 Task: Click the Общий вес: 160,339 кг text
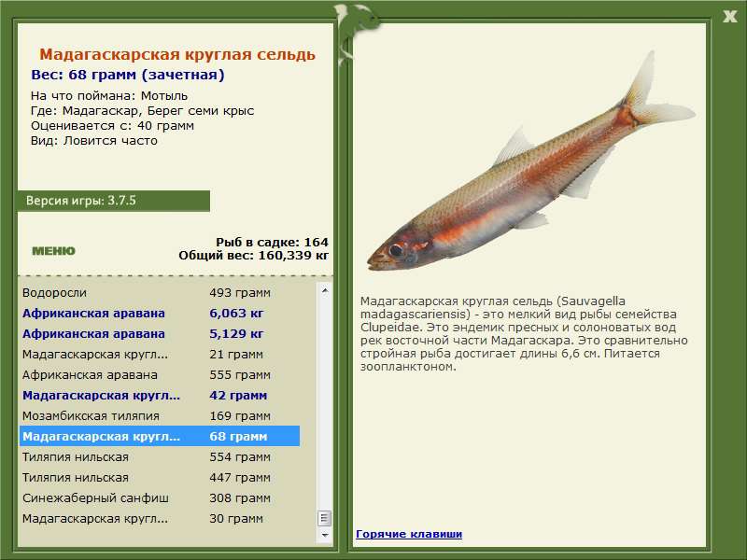click(x=253, y=255)
